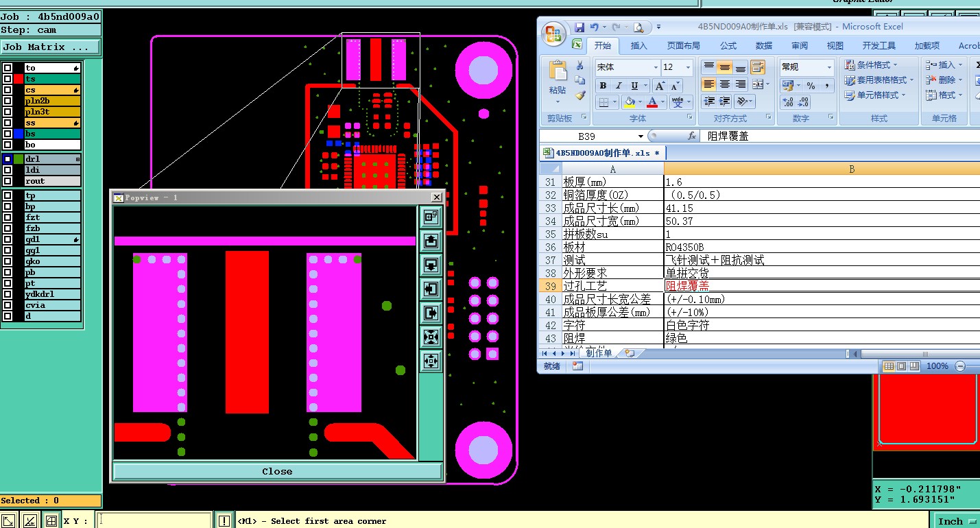
Task: Toggle the checkbox for the gd1 layer
Action: click(x=7, y=239)
